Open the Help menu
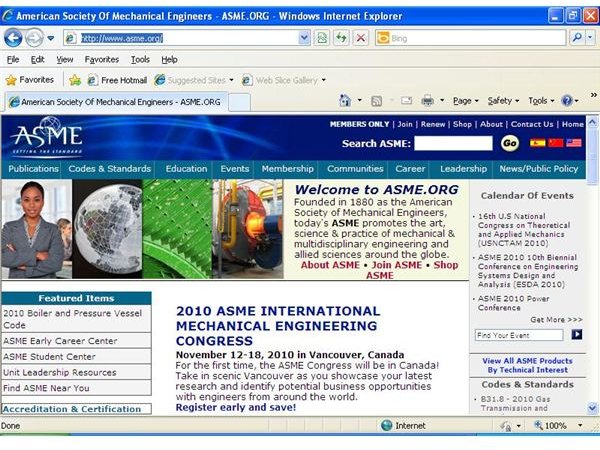600x450 pixels. coord(169,60)
